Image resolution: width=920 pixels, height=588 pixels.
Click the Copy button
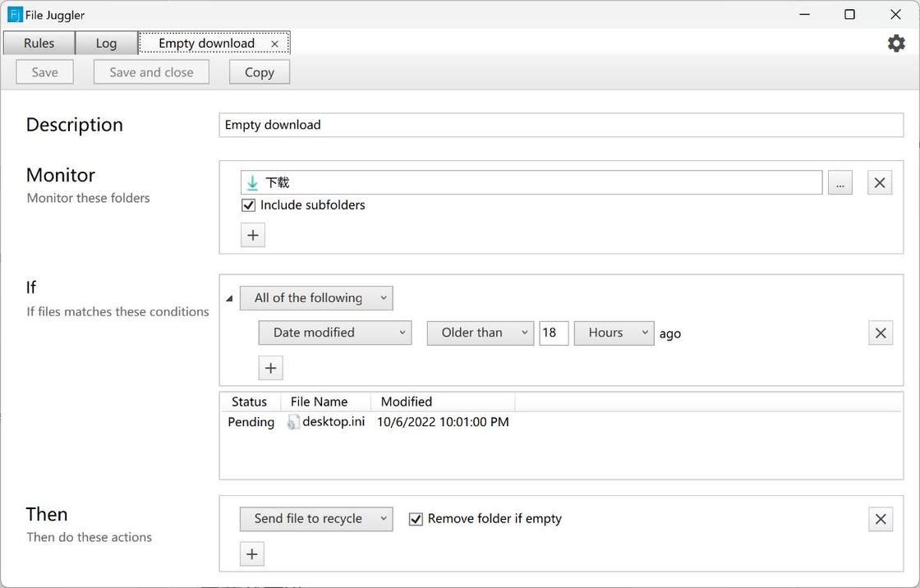click(260, 71)
